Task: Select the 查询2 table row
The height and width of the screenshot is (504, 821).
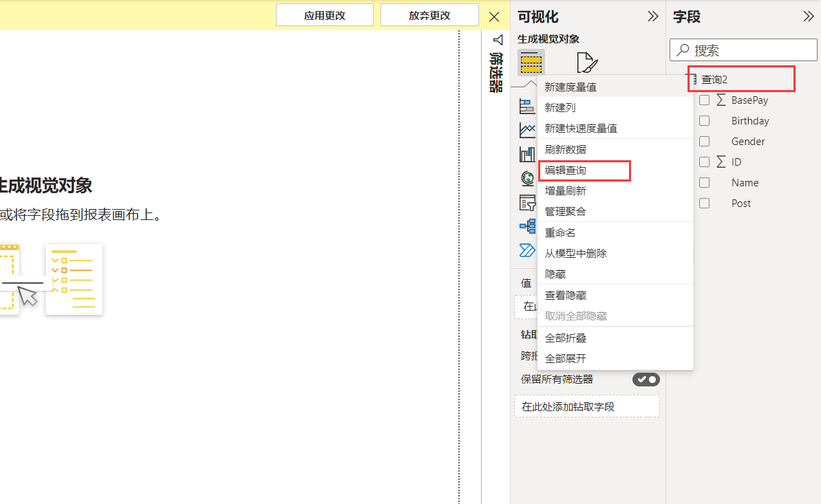Action: coord(741,79)
